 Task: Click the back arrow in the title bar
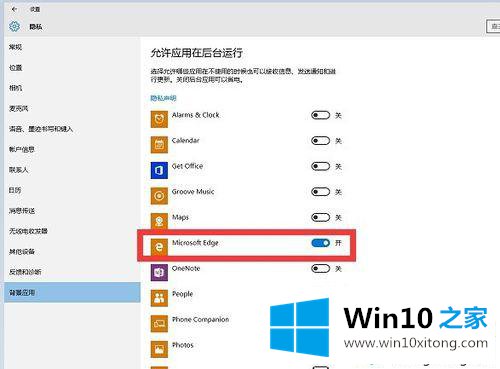pyautogui.click(x=14, y=9)
